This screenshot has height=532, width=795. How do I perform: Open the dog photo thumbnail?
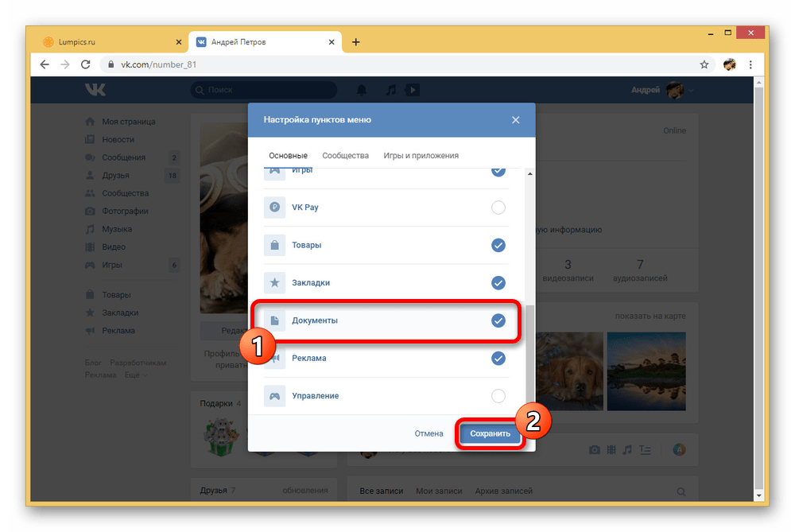coord(569,371)
